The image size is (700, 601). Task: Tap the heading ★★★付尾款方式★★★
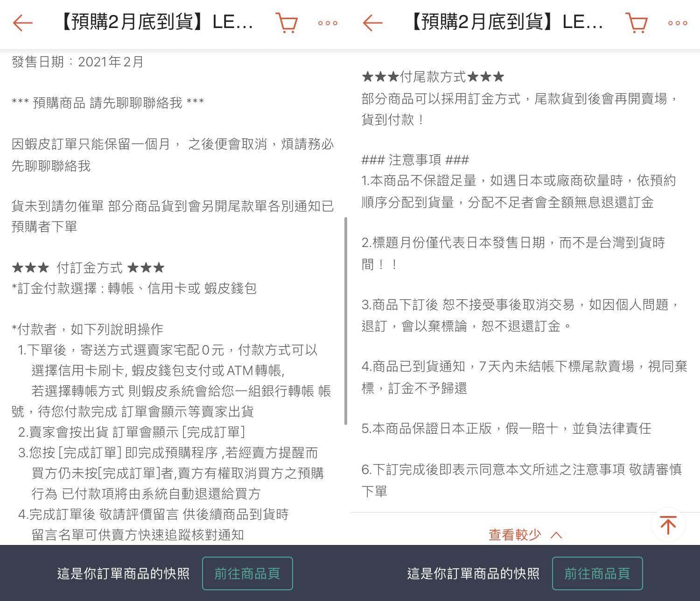tap(433, 77)
